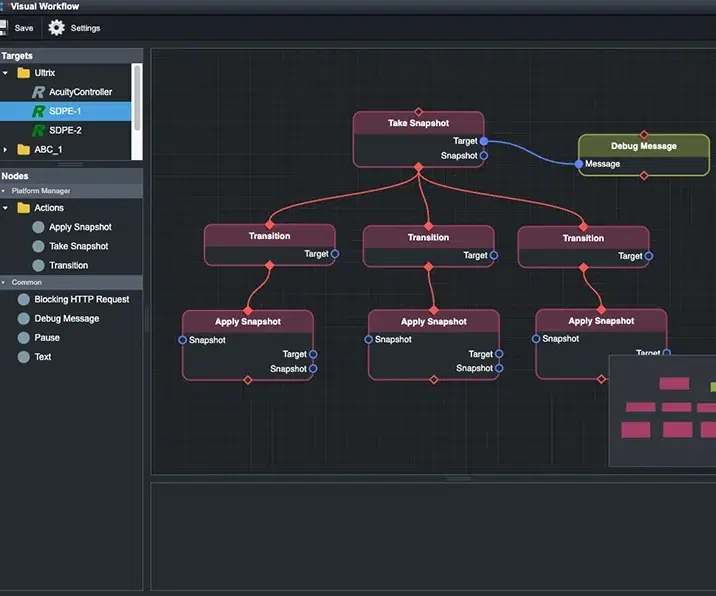Pick the Text node icon
This screenshot has width=716, height=596.
[24, 357]
